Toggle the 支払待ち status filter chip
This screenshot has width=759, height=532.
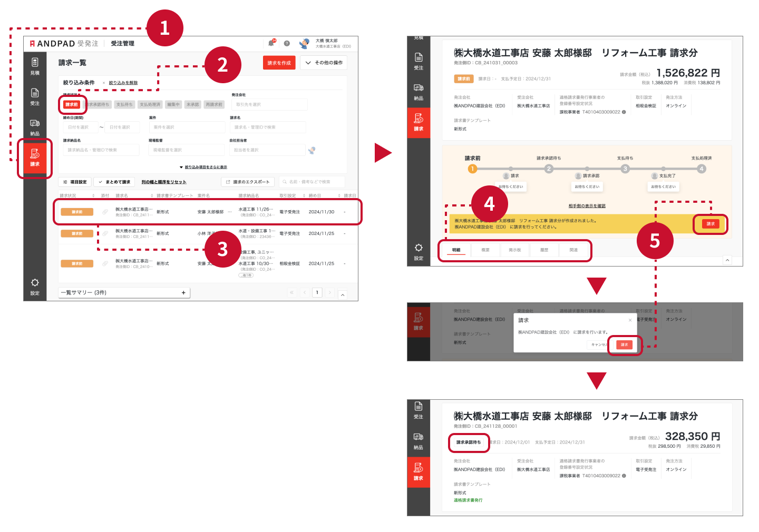click(124, 104)
